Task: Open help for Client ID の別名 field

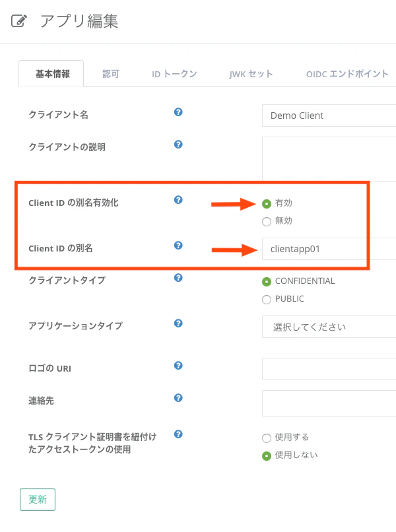Action: [178, 244]
